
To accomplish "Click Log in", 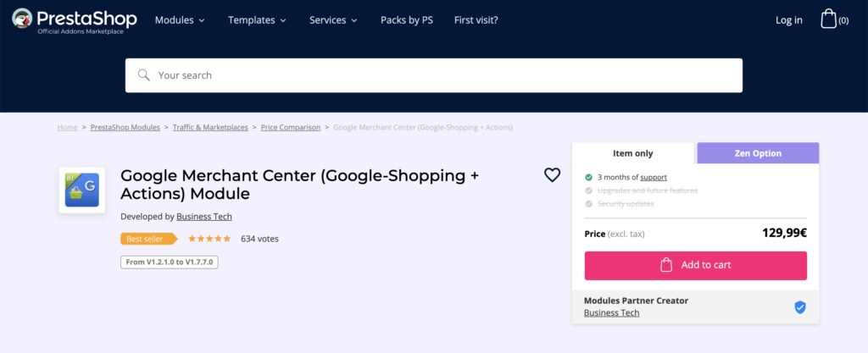I will coord(789,20).
